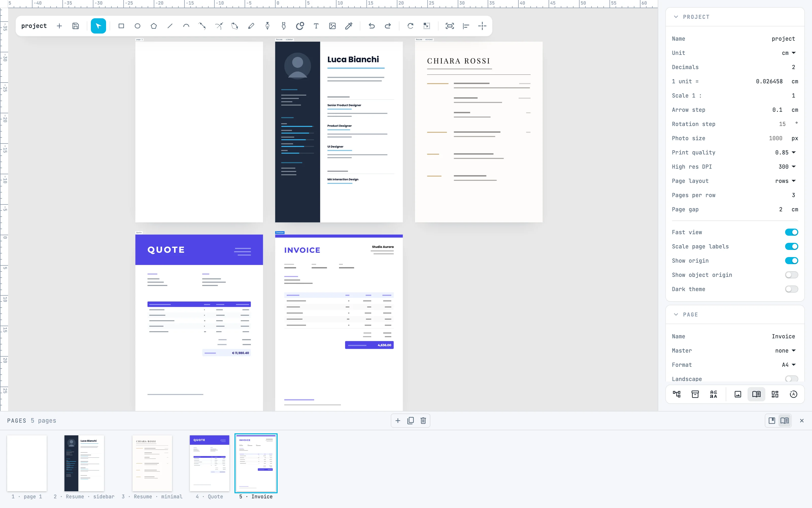The height and width of the screenshot is (508, 812).
Task: Open the grid components panel icon
Action: click(x=775, y=394)
